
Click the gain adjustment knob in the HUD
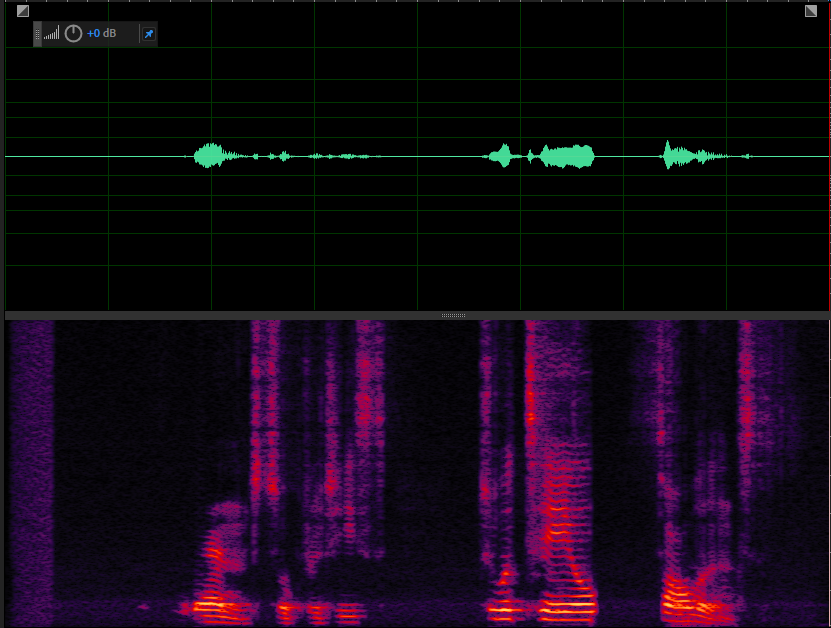(x=73, y=34)
